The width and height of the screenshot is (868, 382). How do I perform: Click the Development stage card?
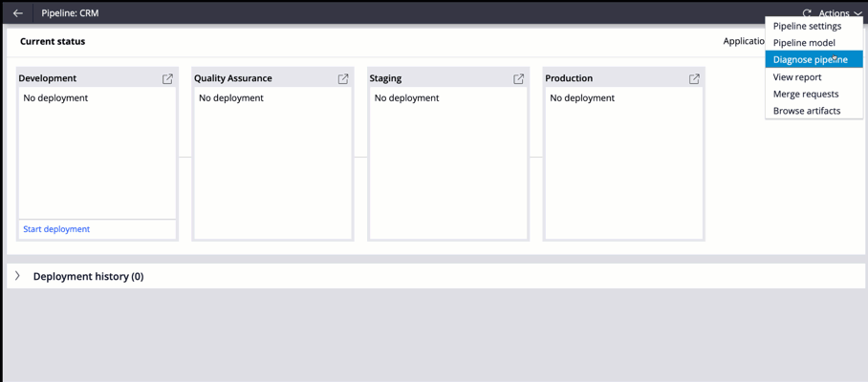point(98,154)
